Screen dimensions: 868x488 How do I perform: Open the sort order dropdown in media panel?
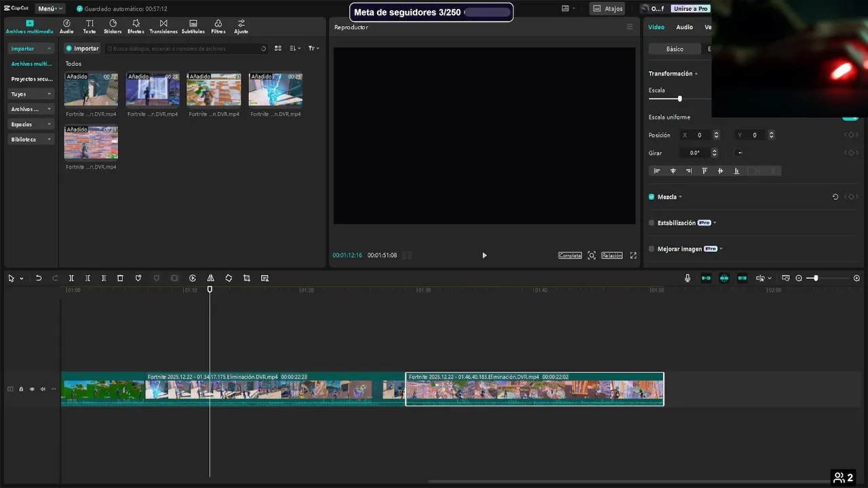(x=294, y=48)
